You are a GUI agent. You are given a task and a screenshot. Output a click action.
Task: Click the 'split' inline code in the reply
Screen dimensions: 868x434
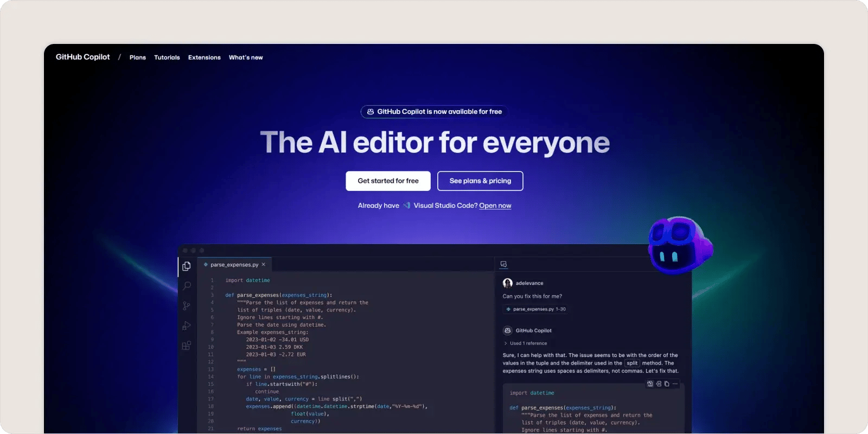[x=632, y=363]
